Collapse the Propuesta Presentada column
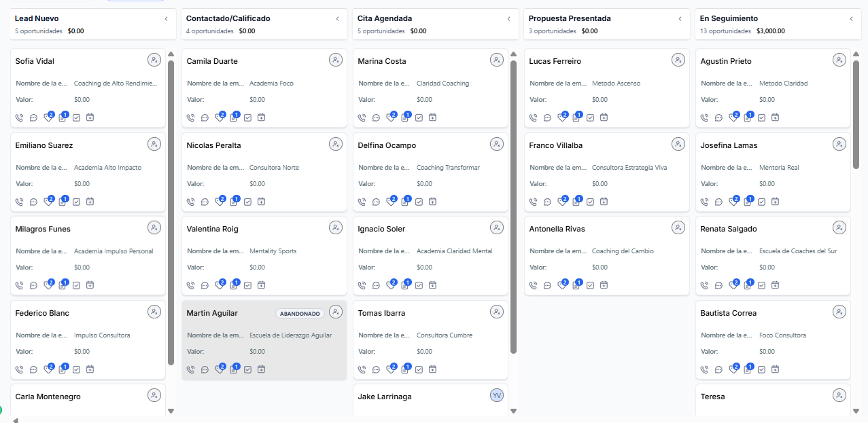The width and height of the screenshot is (868, 423). pyautogui.click(x=680, y=19)
